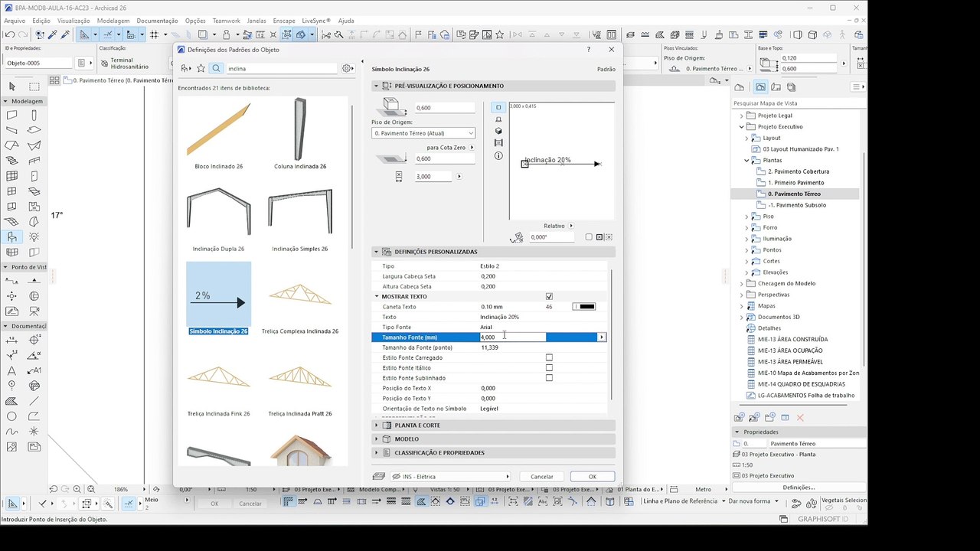Image resolution: width=980 pixels, height=551 pixels.
Task: Click the Definições button in Navigator
Action: point(799,487)
